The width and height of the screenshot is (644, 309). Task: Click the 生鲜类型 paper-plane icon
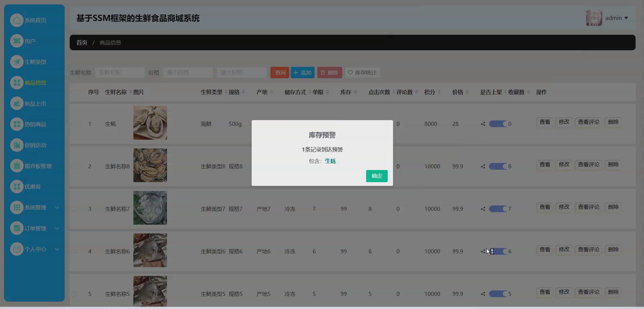point(17,62)
